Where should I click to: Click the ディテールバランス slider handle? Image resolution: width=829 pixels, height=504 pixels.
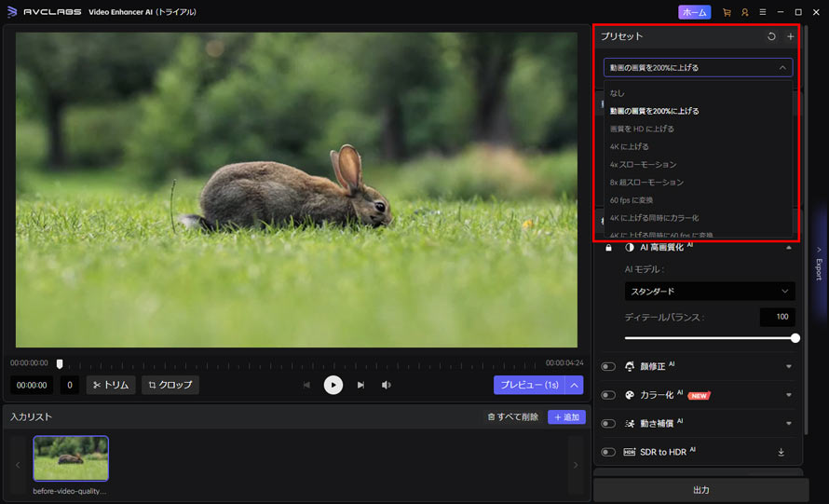point(795,338)
